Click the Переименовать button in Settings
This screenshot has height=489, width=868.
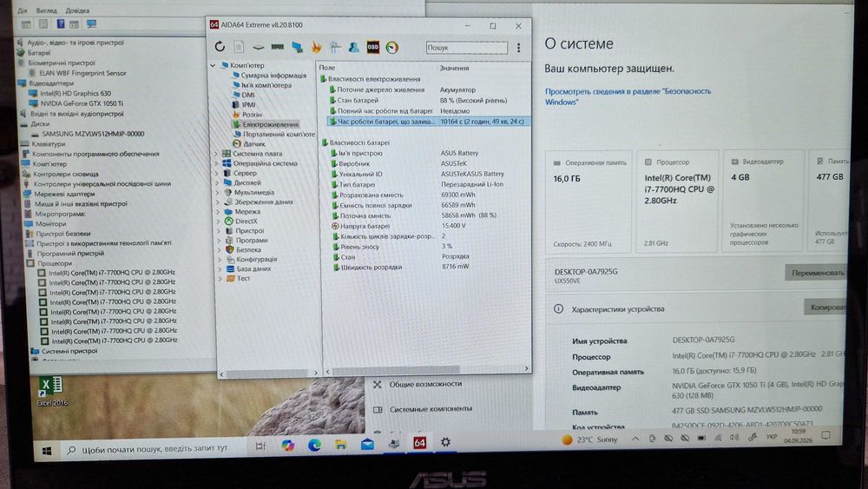click(x=816, y=273)
